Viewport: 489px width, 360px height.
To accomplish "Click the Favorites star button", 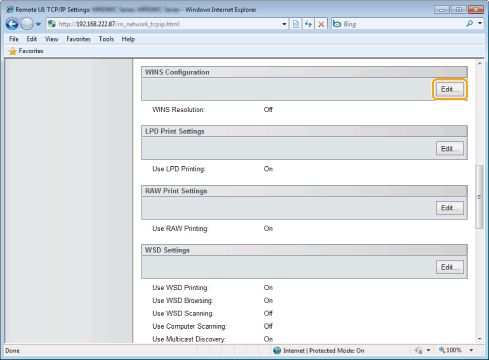I will (26, 51).
